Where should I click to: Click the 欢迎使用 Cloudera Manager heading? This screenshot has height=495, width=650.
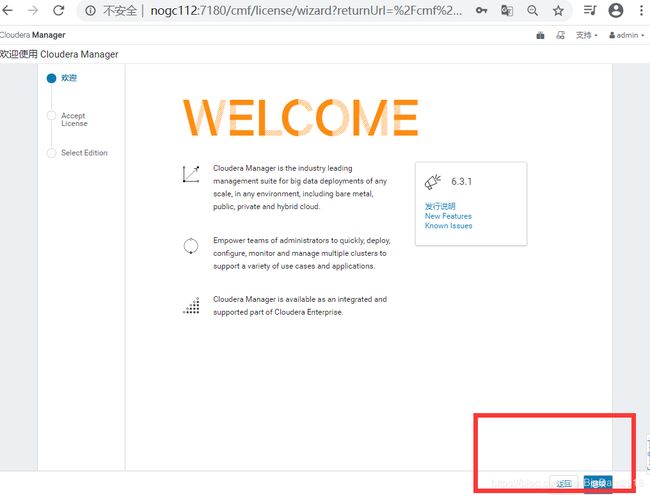59,54
